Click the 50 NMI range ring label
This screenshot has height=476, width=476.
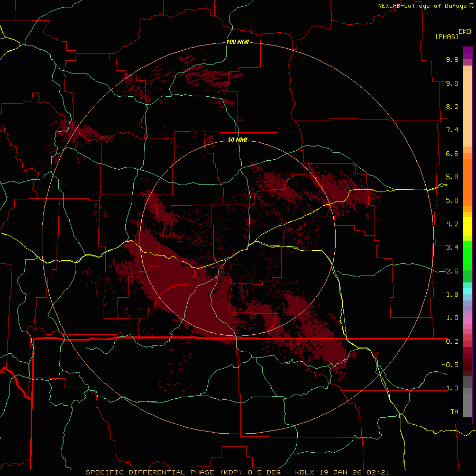click(237, 140)
